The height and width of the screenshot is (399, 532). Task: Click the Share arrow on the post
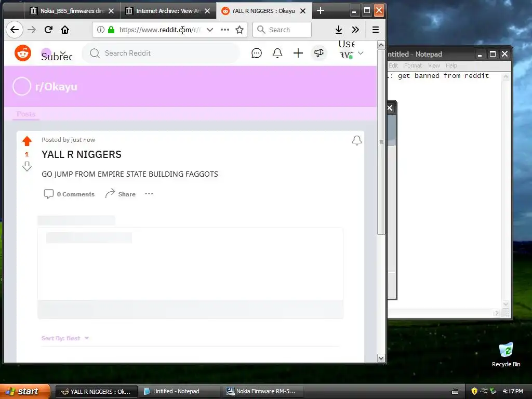120,194
